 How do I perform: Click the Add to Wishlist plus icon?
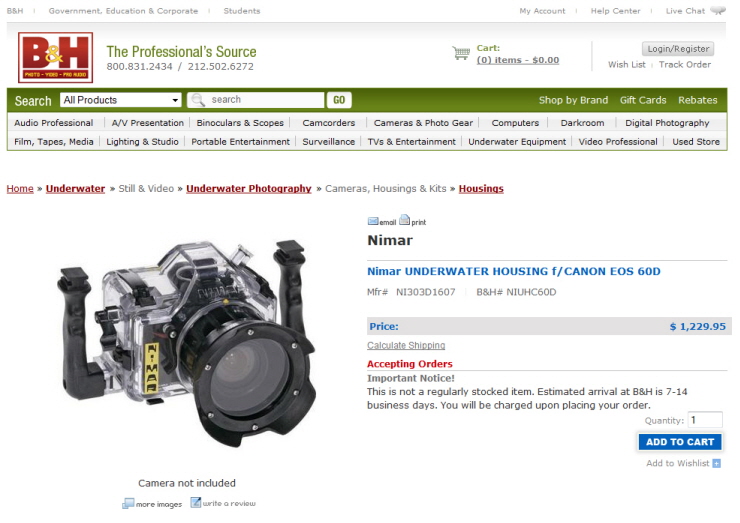(x=716, y=464)
